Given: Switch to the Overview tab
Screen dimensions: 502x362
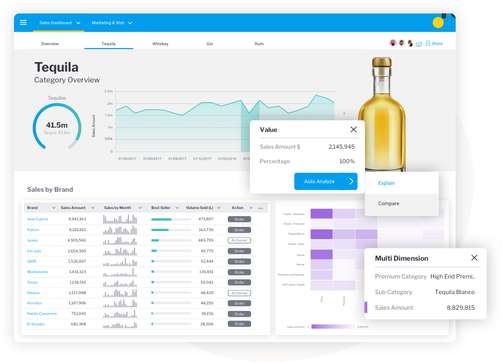Looking at the screenshot, I should coord(50,44).
